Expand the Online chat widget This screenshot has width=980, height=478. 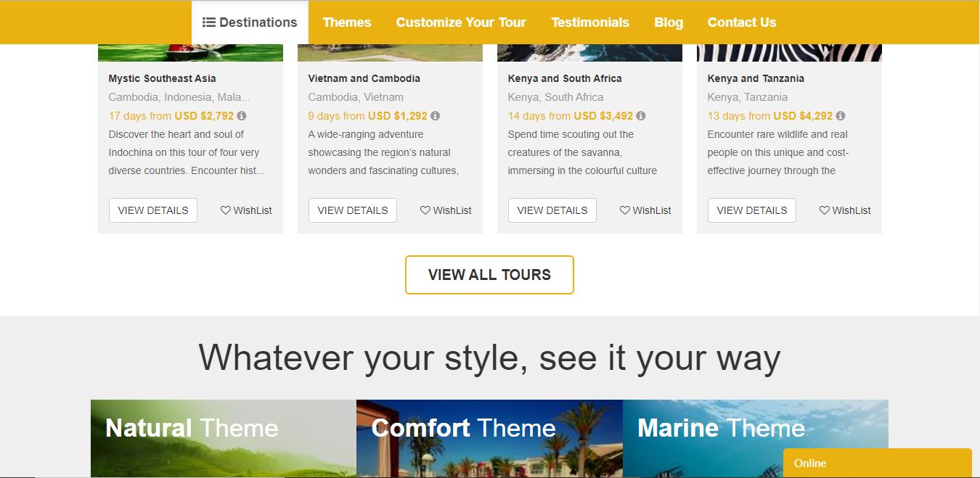pos(877,463)
